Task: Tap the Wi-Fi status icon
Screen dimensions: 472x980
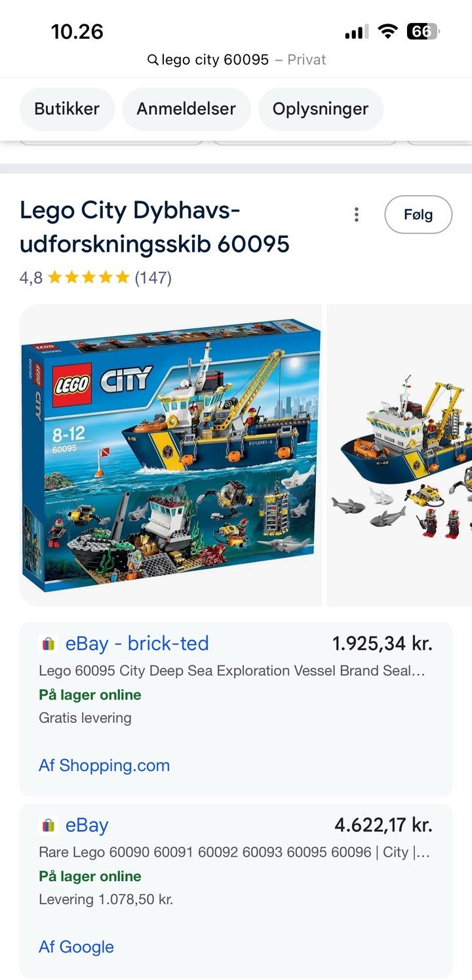Action: tap(388, 31)
